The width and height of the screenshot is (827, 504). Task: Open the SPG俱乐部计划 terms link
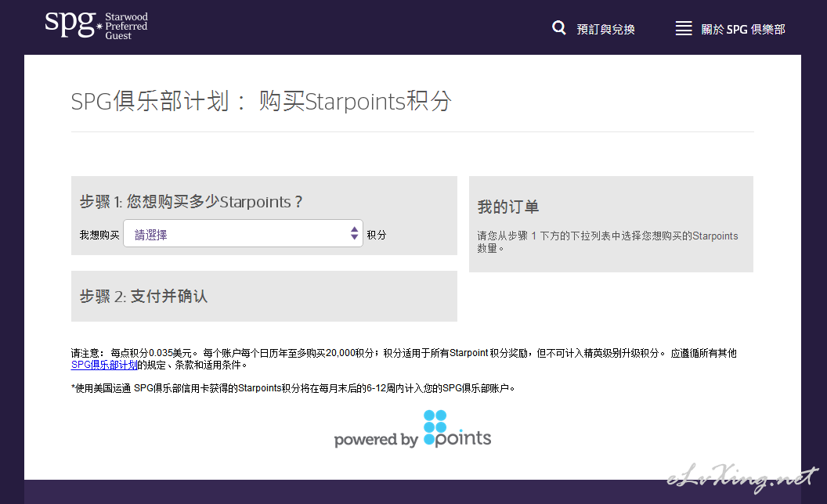point(104,365)
